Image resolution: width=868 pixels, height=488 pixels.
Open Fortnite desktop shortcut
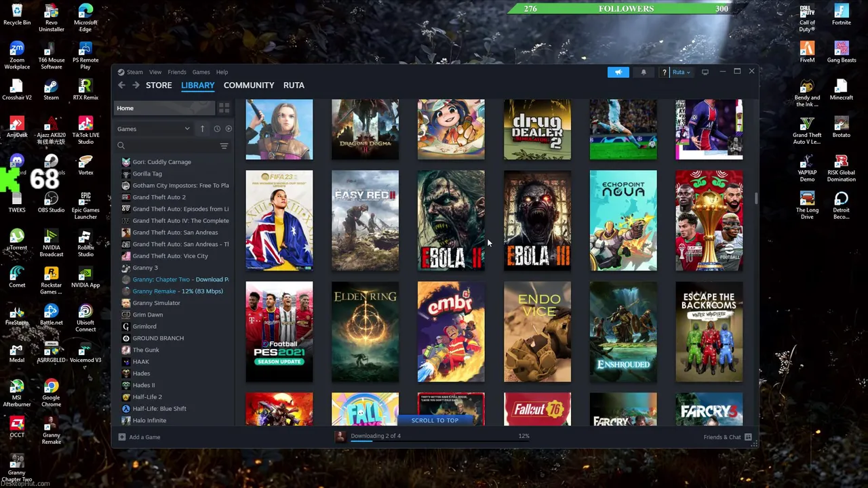(x=842, y=15)
